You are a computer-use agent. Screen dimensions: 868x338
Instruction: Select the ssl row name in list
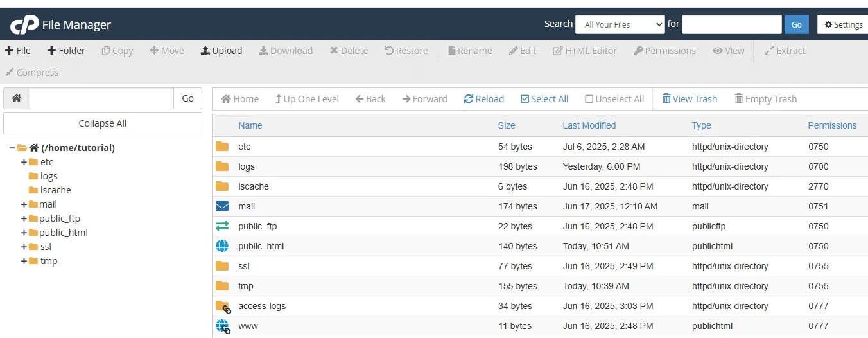point(244,266)
